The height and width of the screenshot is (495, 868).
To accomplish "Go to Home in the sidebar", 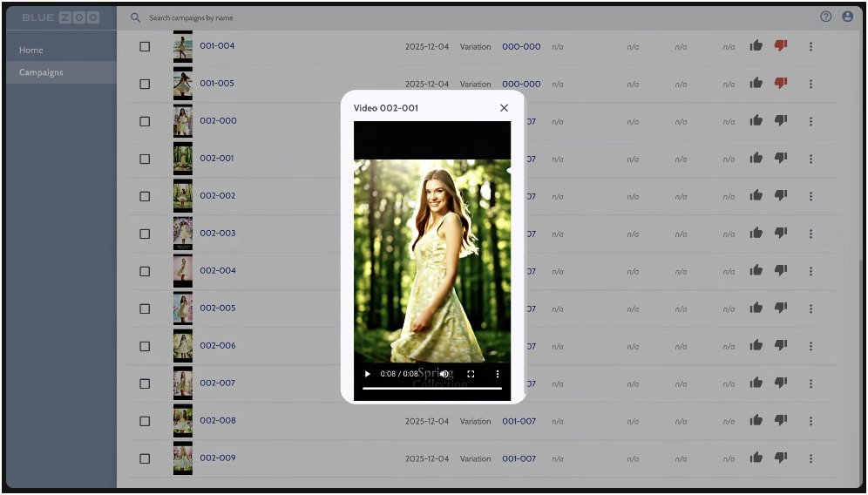I will coord(31,50).
